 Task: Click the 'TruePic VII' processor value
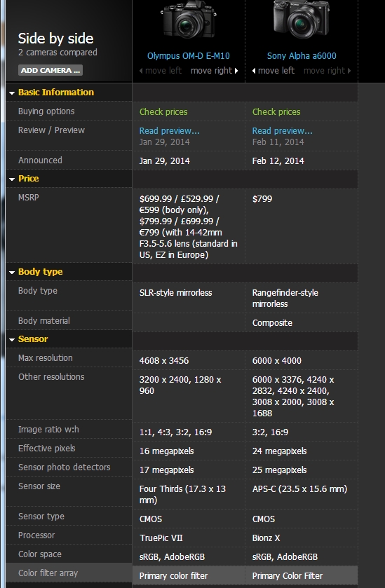[161, 538]
